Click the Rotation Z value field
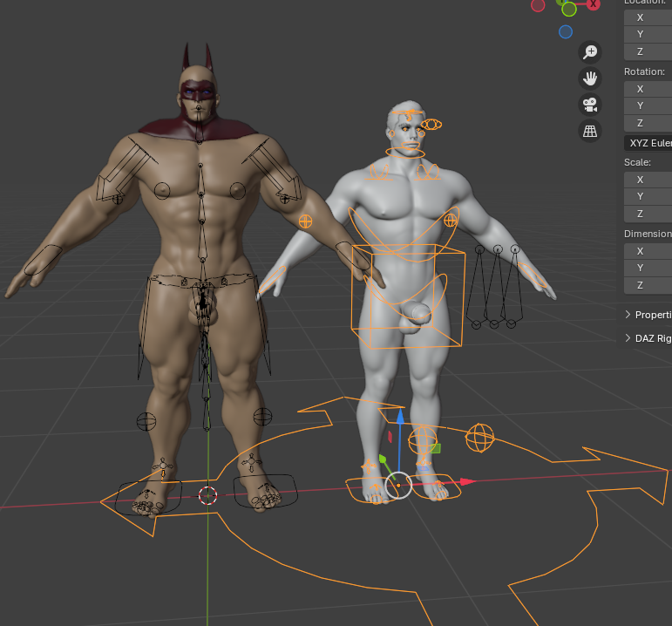Screen dimensions: 672x626 click(x=648, y=123)
